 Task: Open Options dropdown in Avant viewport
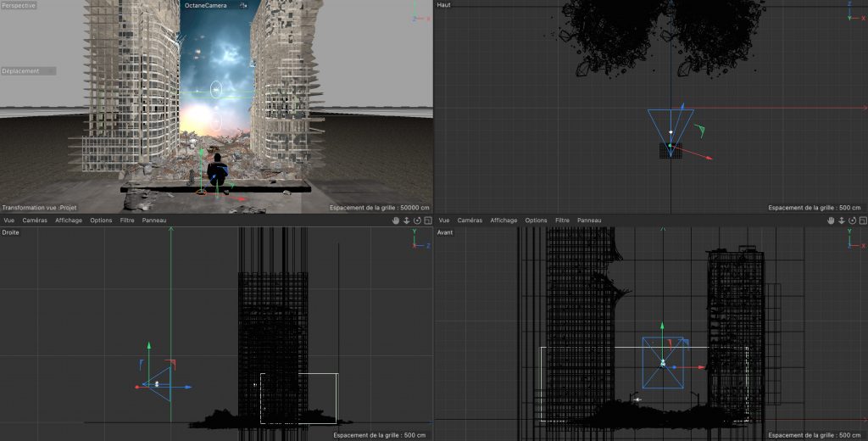pos(536,220)
